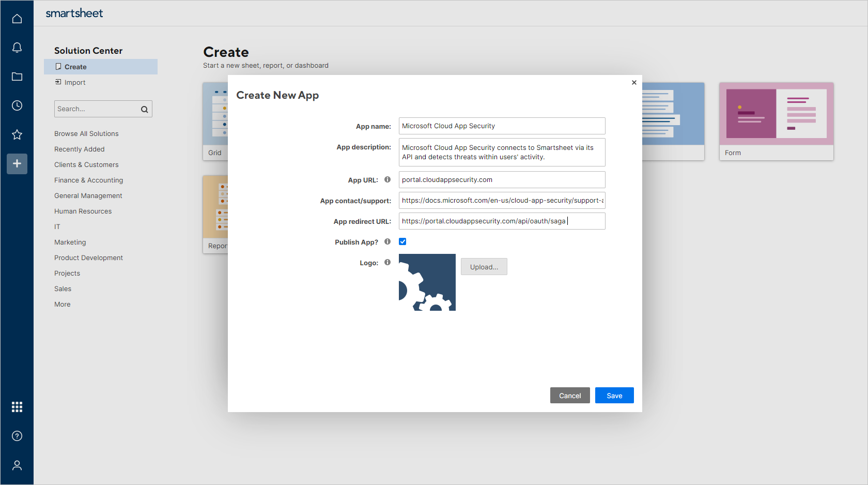Screen dimensions: 868x485
Task: Cancel the Create New App dialog
Action: point(570,395)
